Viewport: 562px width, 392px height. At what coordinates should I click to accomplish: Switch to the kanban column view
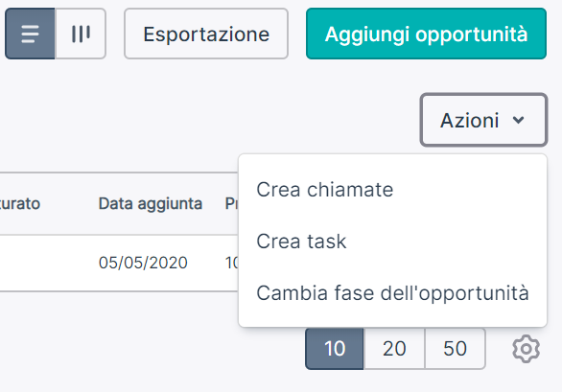pos(81,34)
